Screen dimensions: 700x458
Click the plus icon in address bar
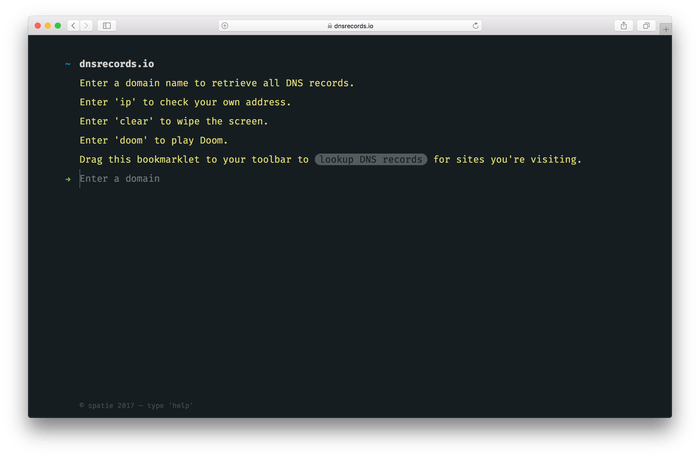(225, 26)
